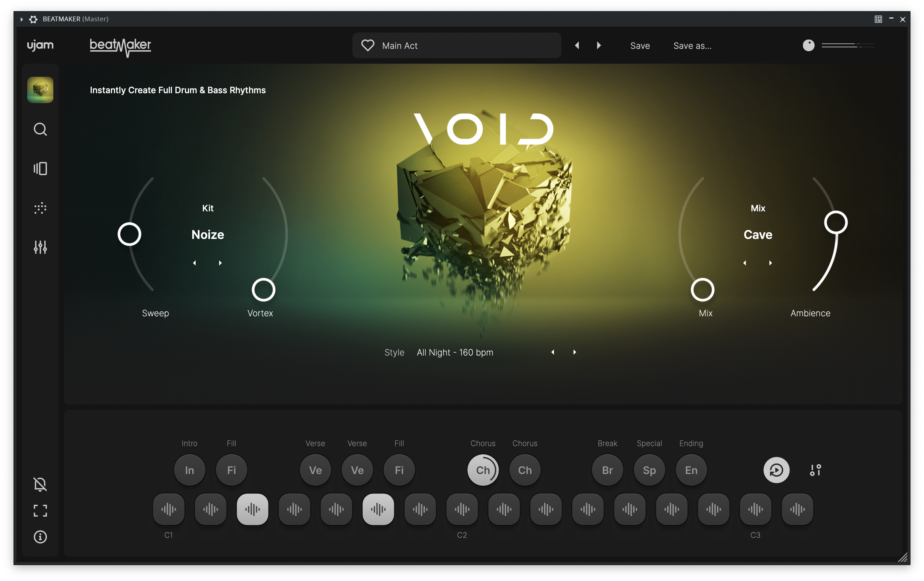Go to next preset with right arrow

(599, 45)
